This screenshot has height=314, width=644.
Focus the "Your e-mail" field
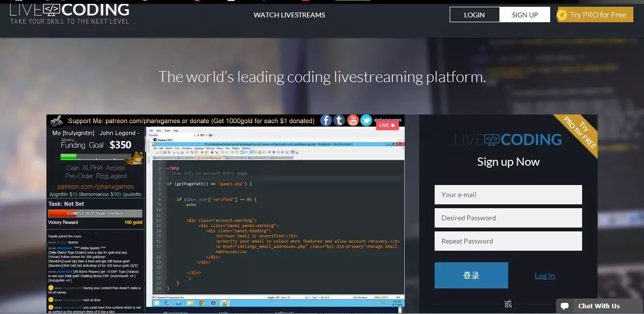coord(508,195)
